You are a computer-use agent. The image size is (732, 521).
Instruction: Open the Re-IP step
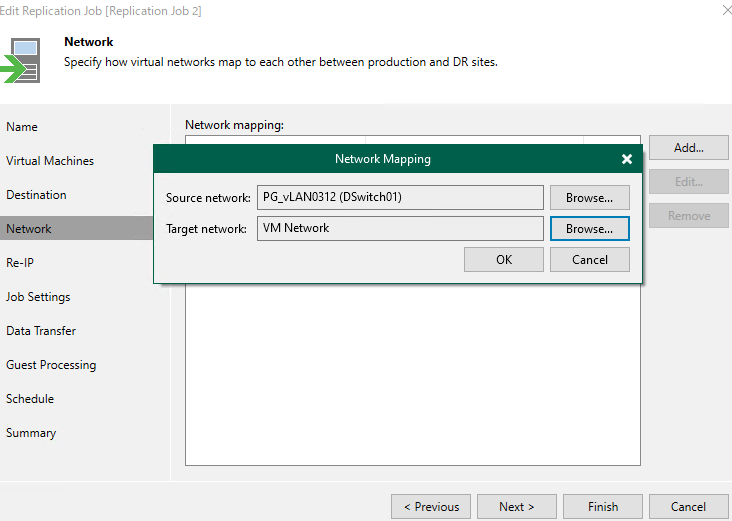pos(20,262)
